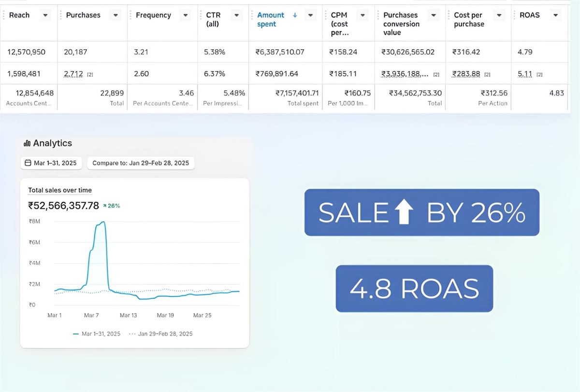The image size is (580, 392).
Task: Click the green 26% increase indicator
Action: [112, 205]
